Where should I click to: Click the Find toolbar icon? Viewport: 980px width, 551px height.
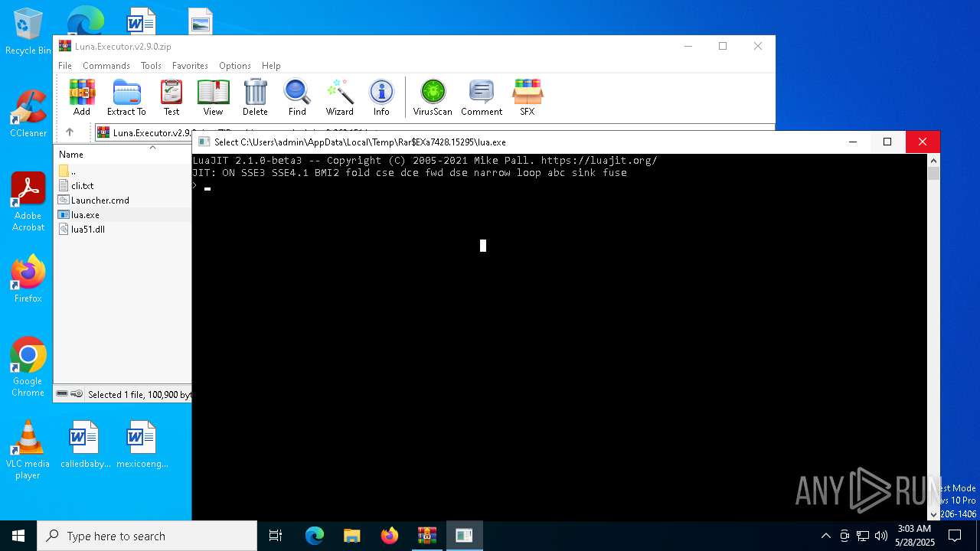point(297,97)
